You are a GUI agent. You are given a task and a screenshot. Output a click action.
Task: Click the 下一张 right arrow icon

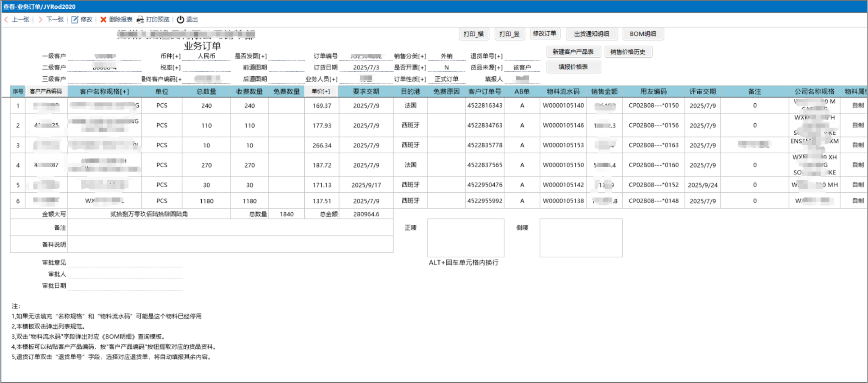(x=41, y=19)
